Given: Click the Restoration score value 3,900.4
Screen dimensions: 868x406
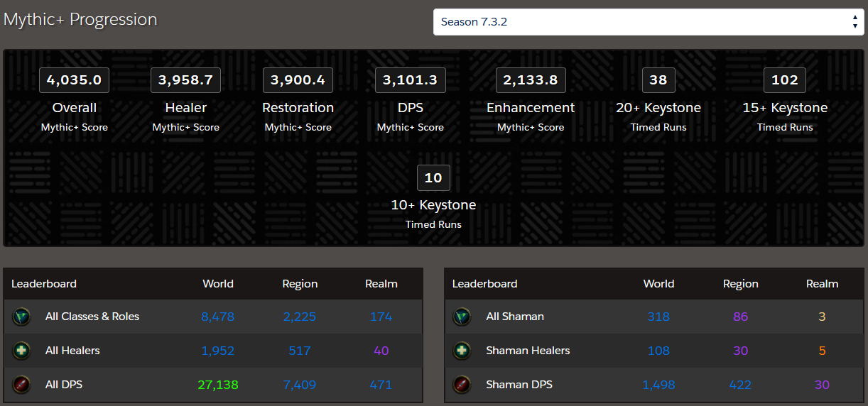Looking at the screenshot, I should coord(298,80).
